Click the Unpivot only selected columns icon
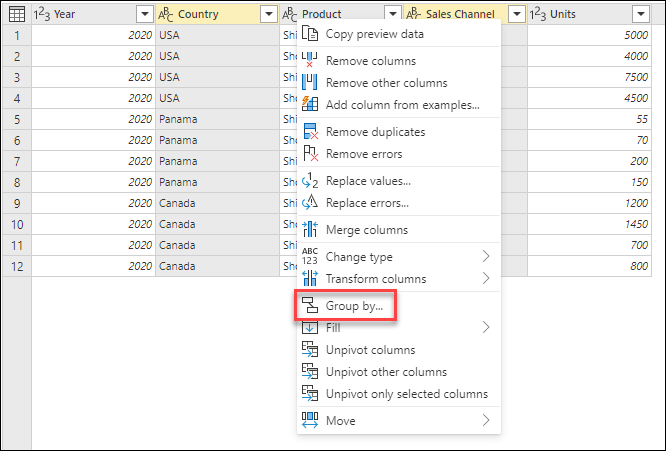The width and height of the screenshot is (666, 451). (310, 393)
